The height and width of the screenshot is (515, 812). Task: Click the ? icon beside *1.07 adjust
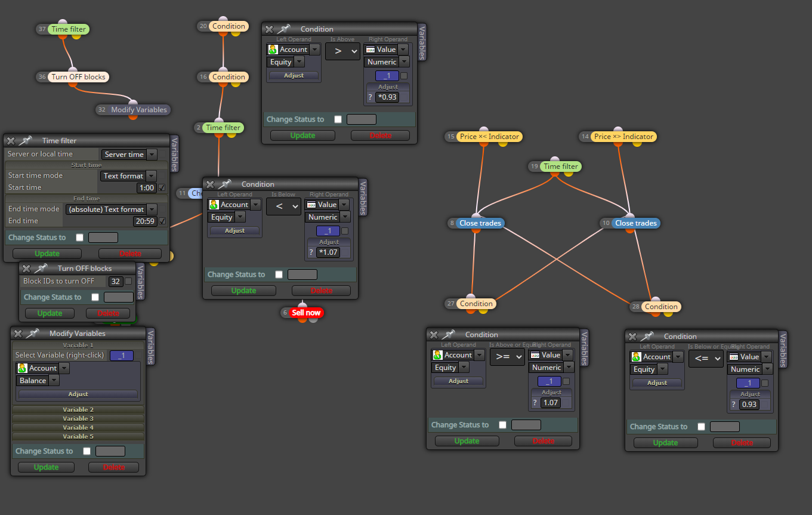click(311, 252)
